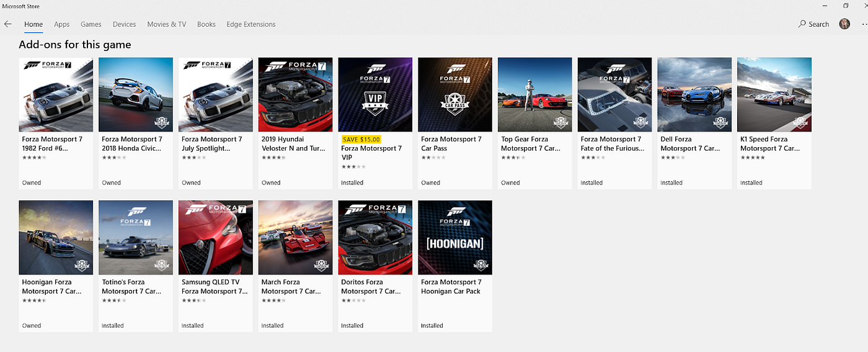Viewport: 868px width, 352px height.
Task: Click the March Forza Motorsport 7 title
Action: coord(291,287)
